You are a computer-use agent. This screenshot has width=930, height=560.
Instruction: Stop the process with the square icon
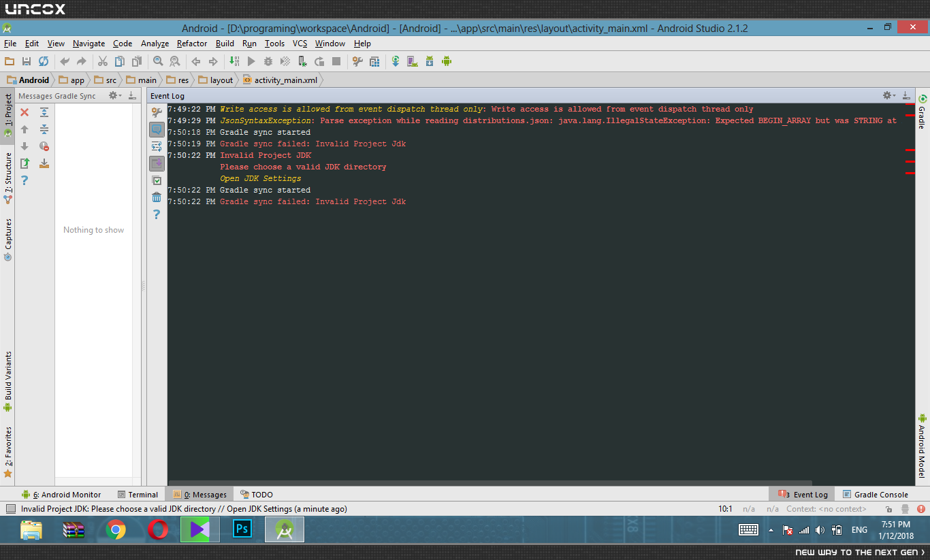tap(336, 61)
